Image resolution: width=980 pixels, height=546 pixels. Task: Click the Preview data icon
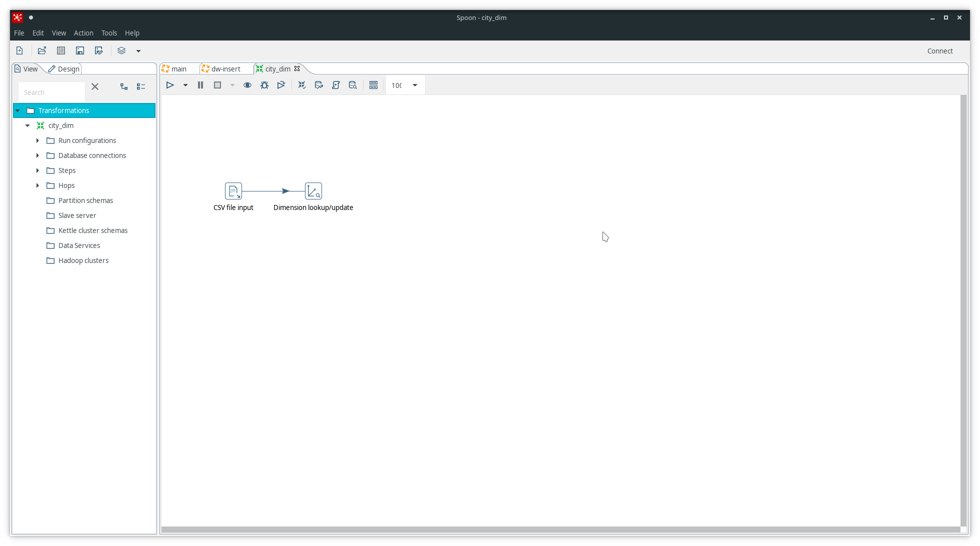click(x=247, y=84)
